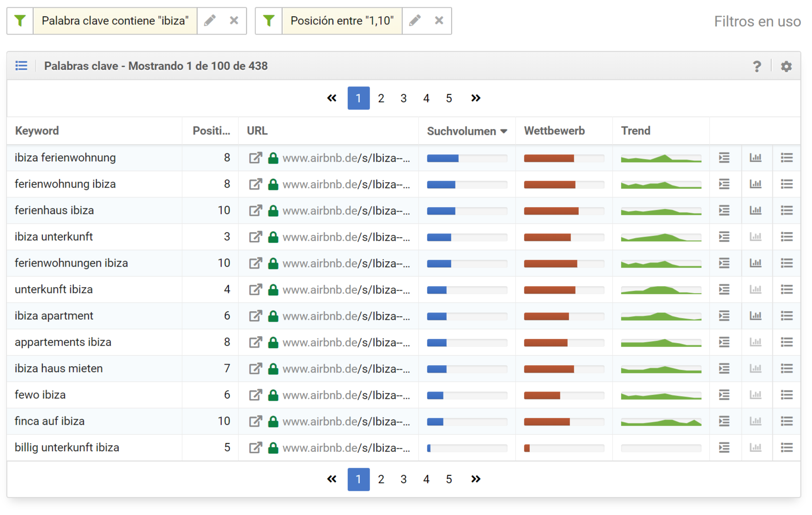
Task: Click the funnel icon of the ibiza filter
Action: coord(20,21)
